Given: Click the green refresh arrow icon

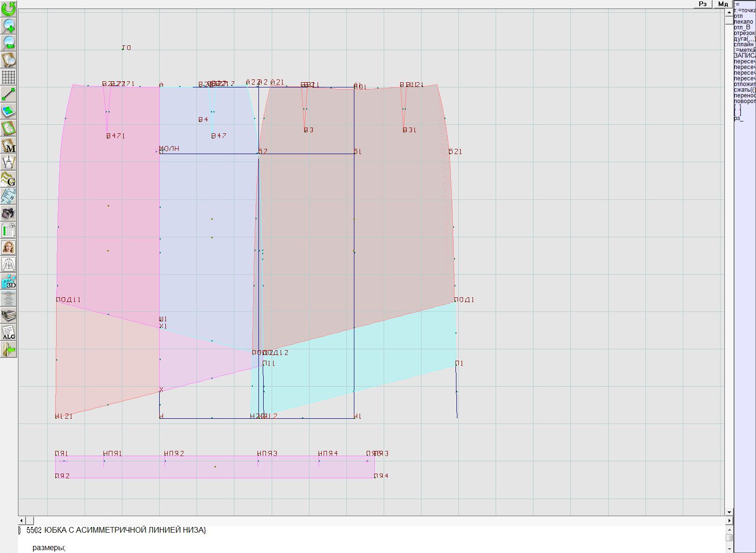Looking at the screenshot, I should 9,8.
